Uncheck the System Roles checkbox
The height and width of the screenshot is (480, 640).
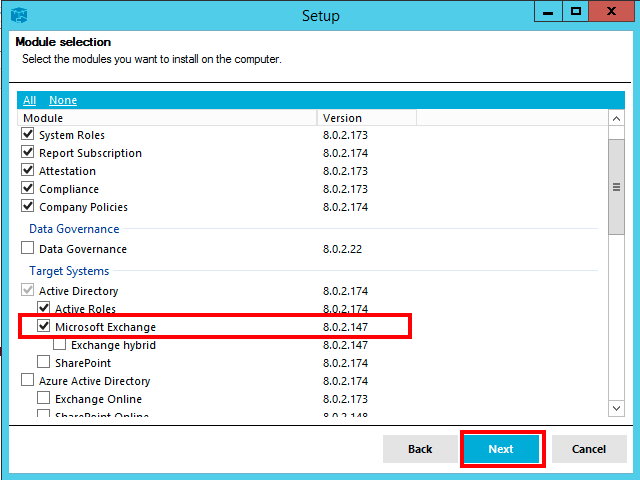click(x=28, y=134)
